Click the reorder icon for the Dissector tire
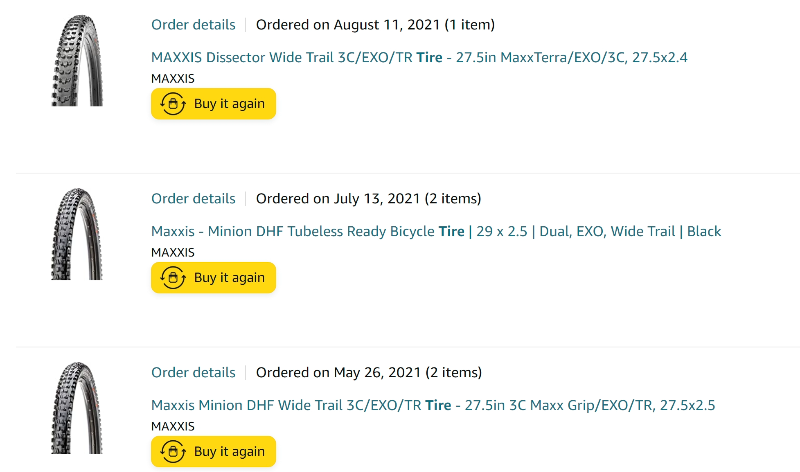 [x=174, y=104]
